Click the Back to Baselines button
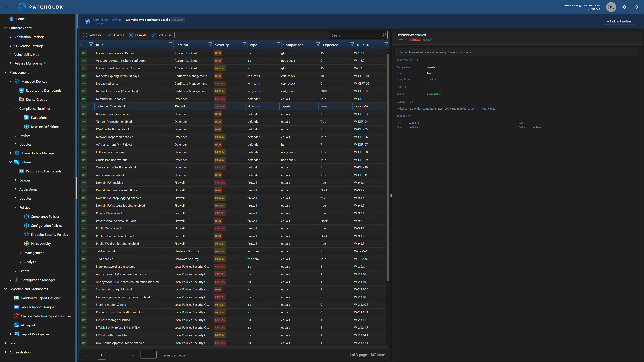 pos(619,21)
